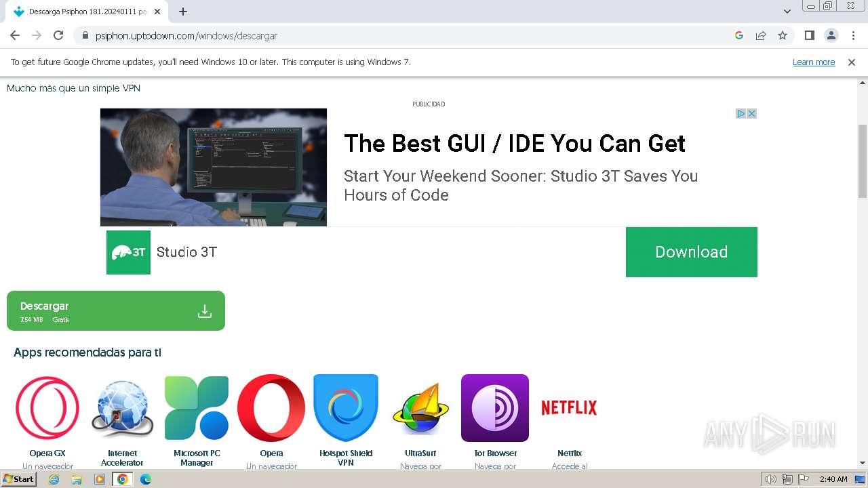Reload the current page
Image resolution: width=868 pixels, height=488 pixels.
click(x=58, y=35)
